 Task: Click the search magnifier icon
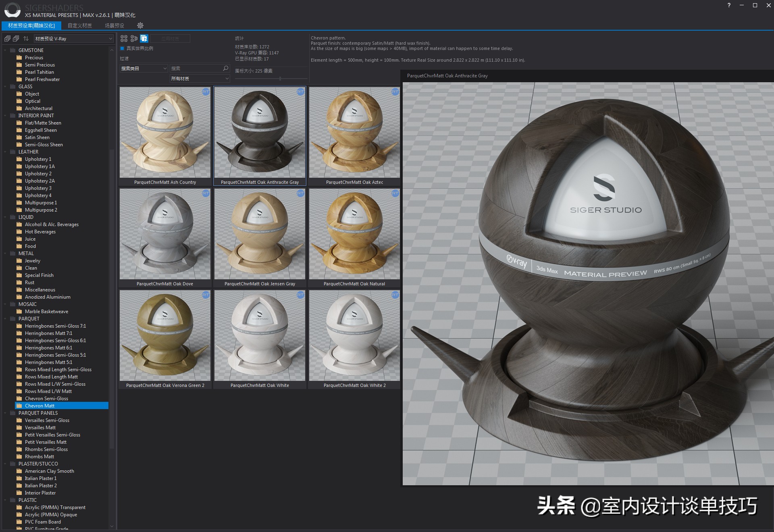[x=225, y=68]
